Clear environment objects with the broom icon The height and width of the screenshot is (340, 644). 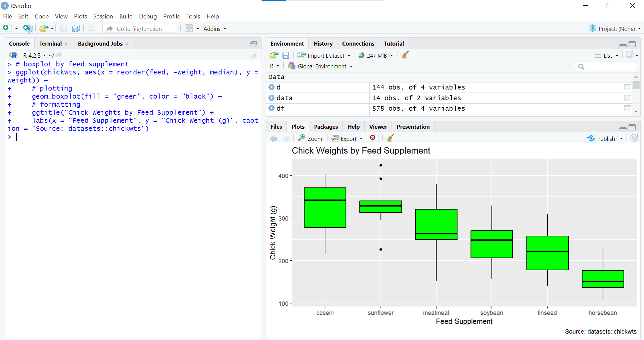[x=405, y=55]
